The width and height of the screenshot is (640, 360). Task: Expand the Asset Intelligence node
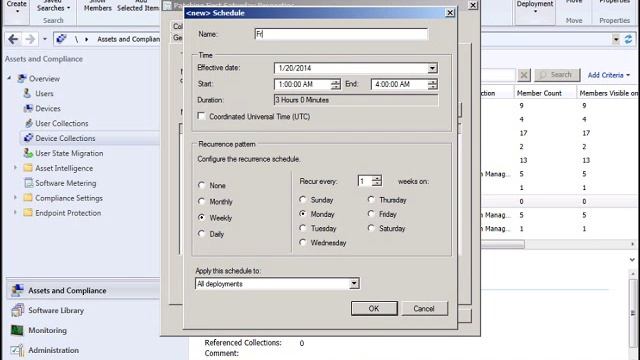pyautogui.click(x=16, y=168)
